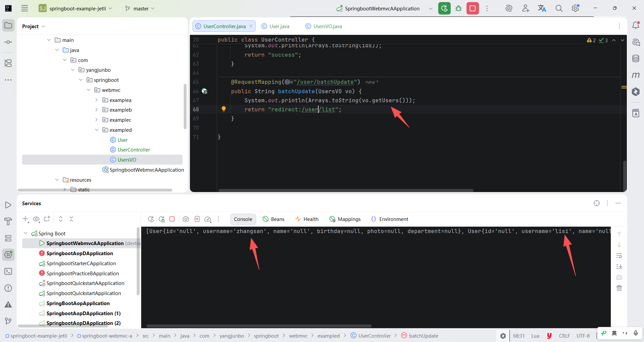Click the console horizontal scrollbar
644x342 pixels.
click(x=259, y=326)
